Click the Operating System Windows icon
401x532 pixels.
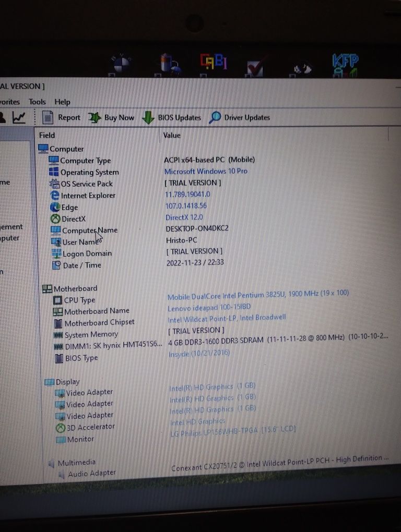coord(54,172)
